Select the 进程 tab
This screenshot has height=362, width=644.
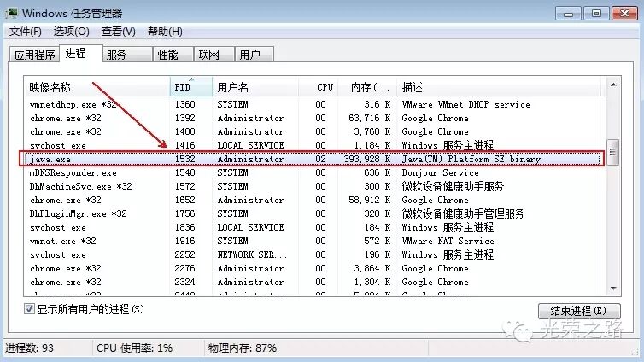[x=80, y=53]
